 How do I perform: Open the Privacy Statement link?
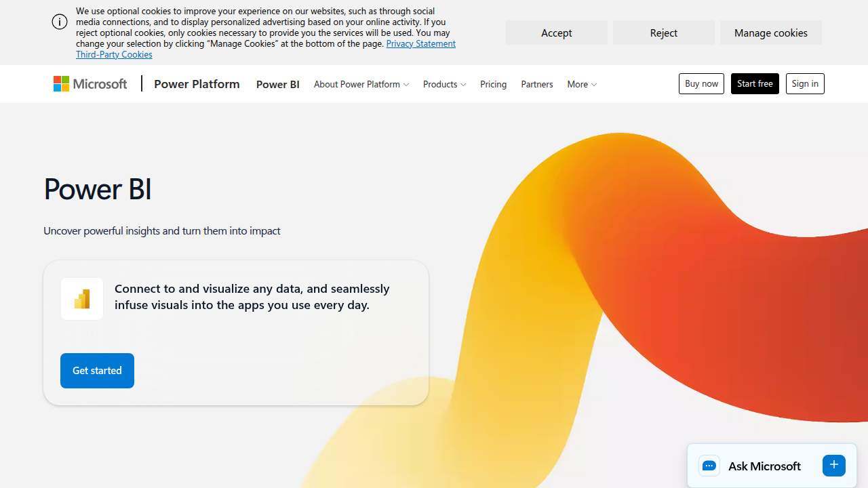420,43
